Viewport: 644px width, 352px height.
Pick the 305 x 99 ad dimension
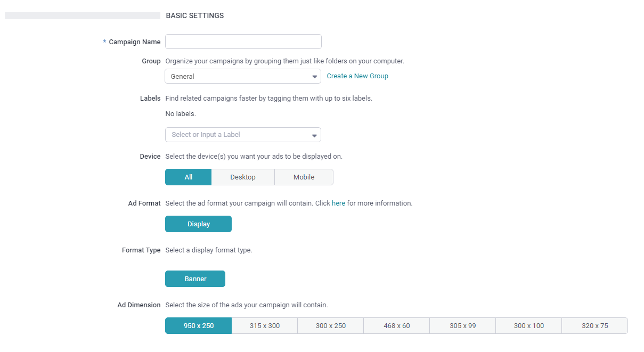[463, 326]
